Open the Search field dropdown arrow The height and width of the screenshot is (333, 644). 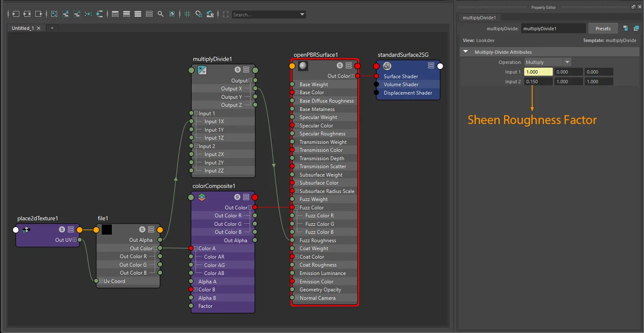coord(302,14)
